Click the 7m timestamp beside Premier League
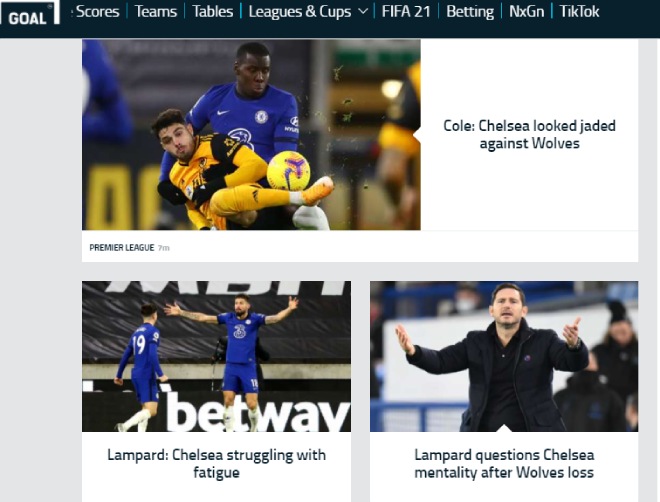660x502 pixels. click(x=164, y=248)
